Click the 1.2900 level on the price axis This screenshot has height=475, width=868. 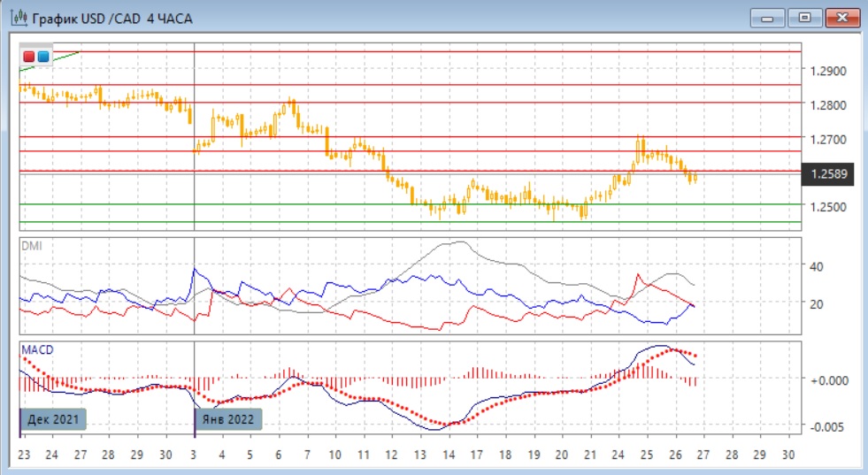click(x=830, y=71)
